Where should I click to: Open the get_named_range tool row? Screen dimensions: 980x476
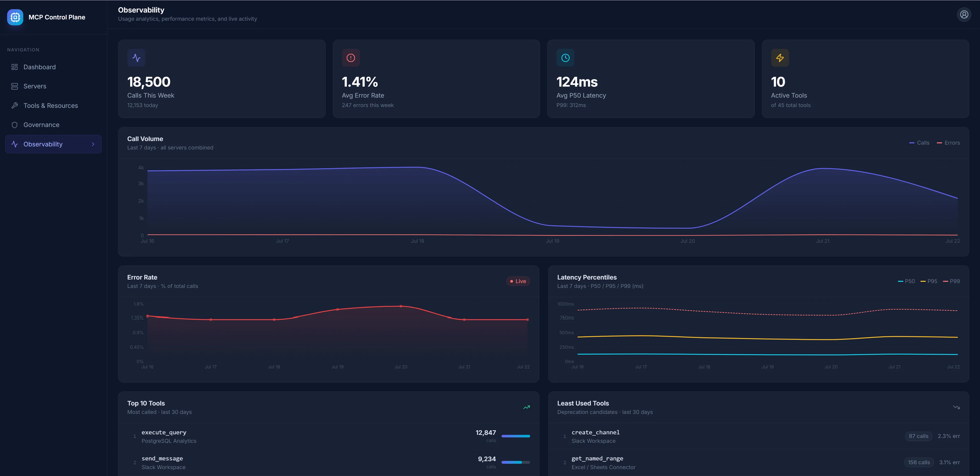coord(758,462)
